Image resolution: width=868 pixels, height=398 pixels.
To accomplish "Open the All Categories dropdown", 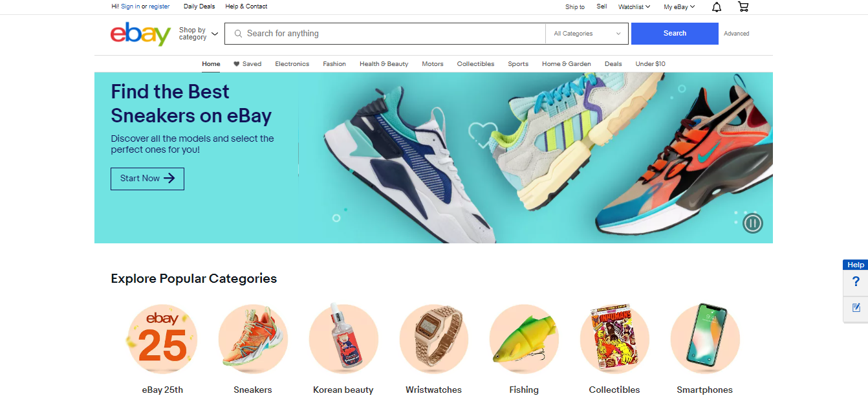I will click(587, 34).
